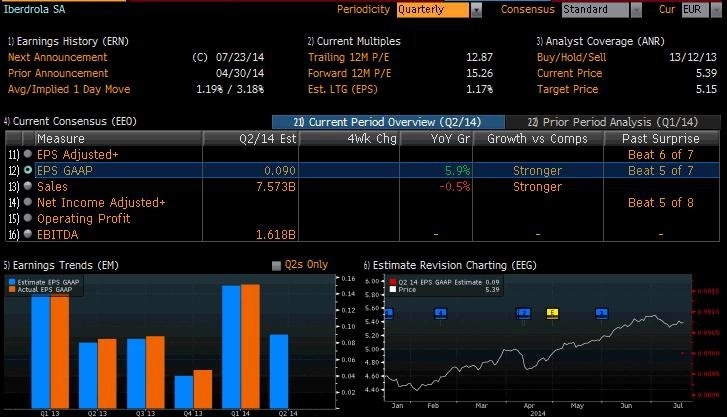This screenshot has height=417, width=727.
Task: Click the Sales YoY growth -0.5%
Action: [x=454, y=186]
